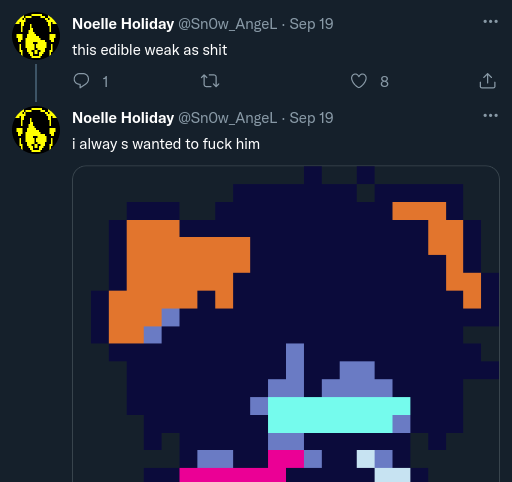Screen dimensions: 512x482
Task: Click @Sn0w_AngeL handle on second tweet
Action: pos(228,118)
